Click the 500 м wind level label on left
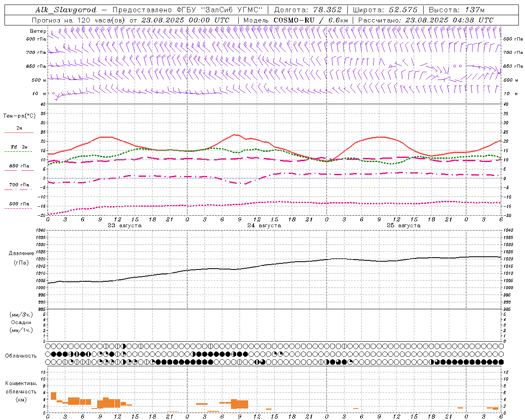The image size is (525, 420). (x=39, y=80)
